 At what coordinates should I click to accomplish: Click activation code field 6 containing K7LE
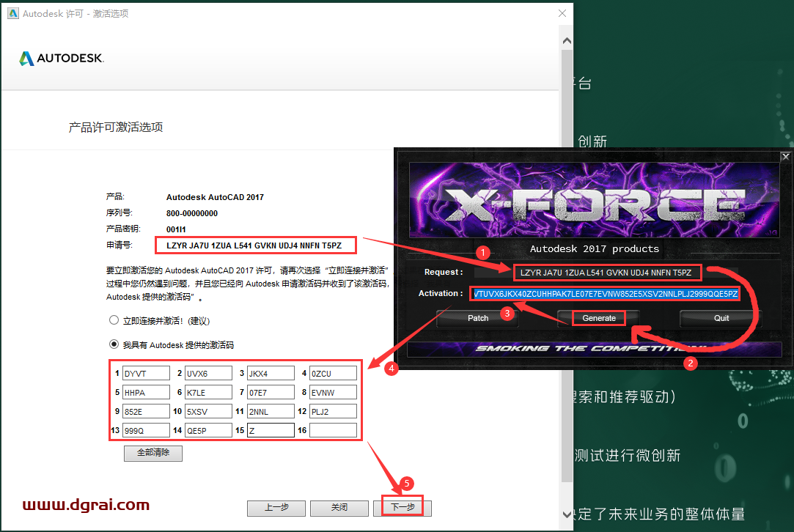tap(208, 392)
